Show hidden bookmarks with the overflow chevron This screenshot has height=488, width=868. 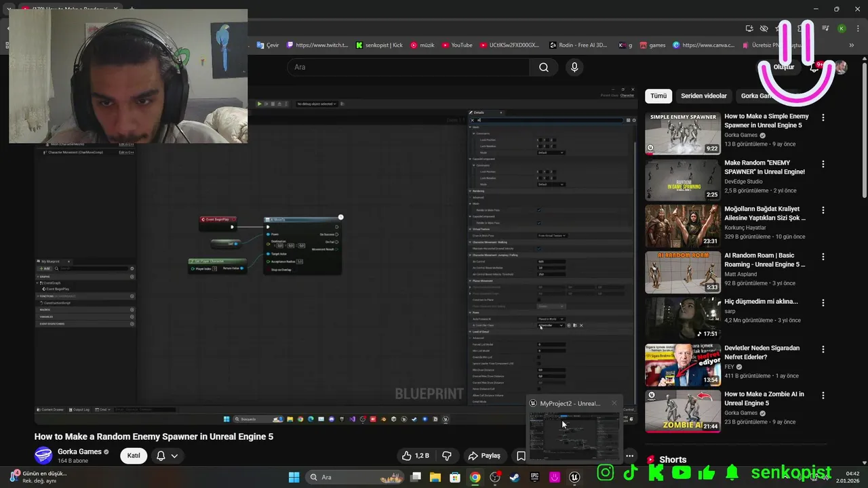pos(852,45)
